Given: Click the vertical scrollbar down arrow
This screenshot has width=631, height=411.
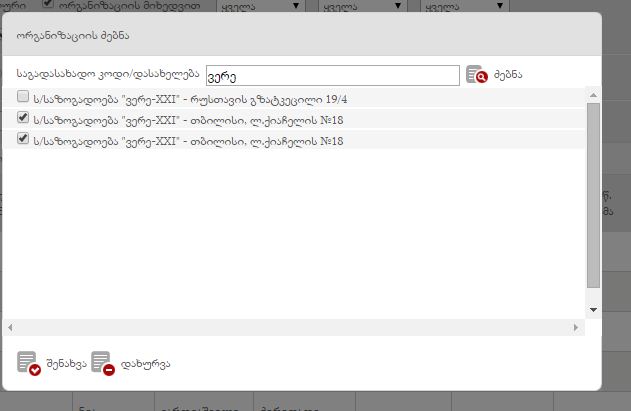Looking at the screenshot, I should pos(593,310).
